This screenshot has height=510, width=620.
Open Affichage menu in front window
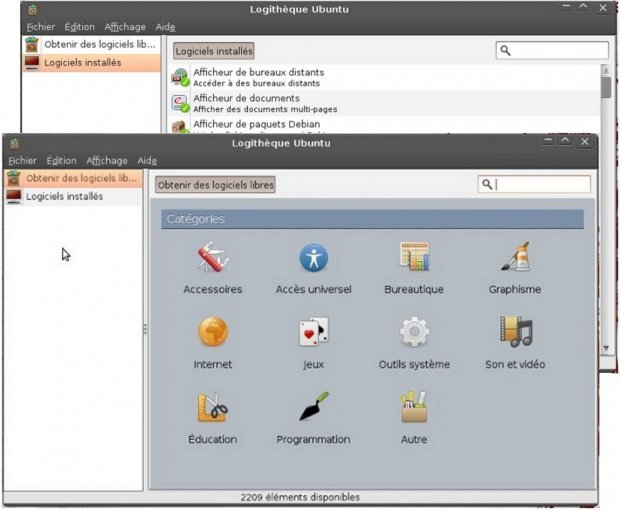[107, 161]
